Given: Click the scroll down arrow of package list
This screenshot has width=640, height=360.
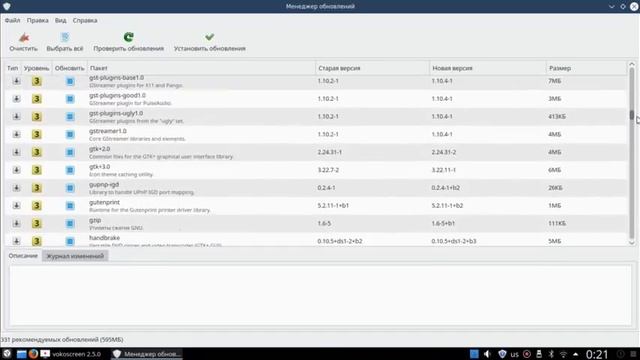Looking at the screenshot, I should tap(631, 242).
